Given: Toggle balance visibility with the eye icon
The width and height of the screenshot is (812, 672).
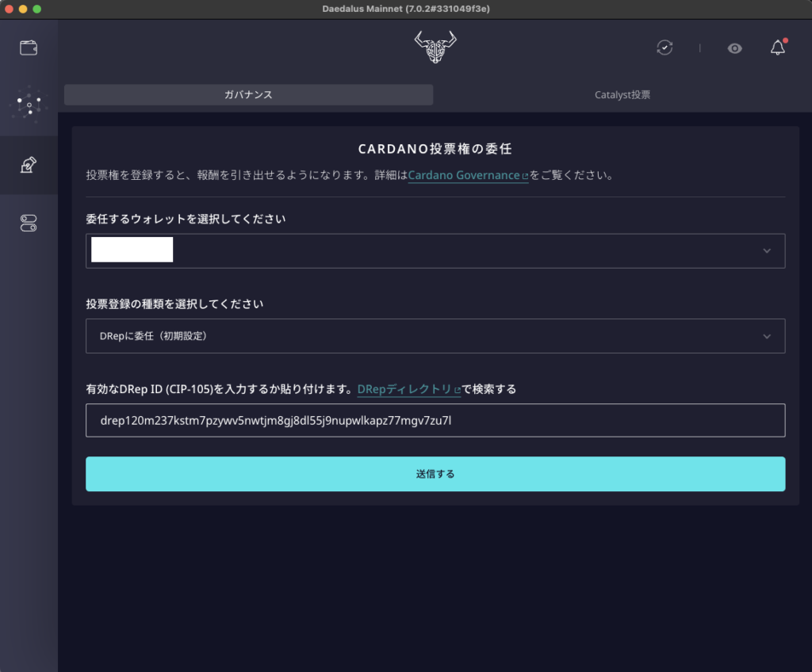Looking at the screenshot, I should (x=734, y=48).
